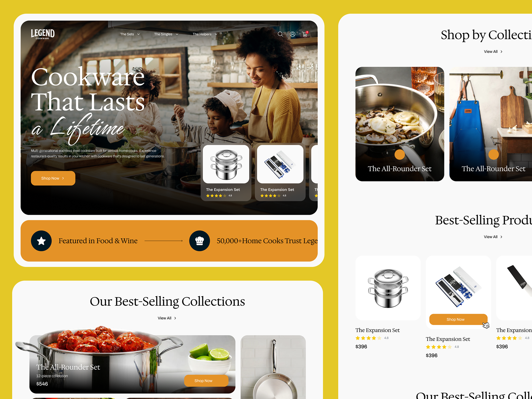532x399 pixels.
Task: Click the star badge beside Featured in Food & Wine
Action: tap(41, 241)
